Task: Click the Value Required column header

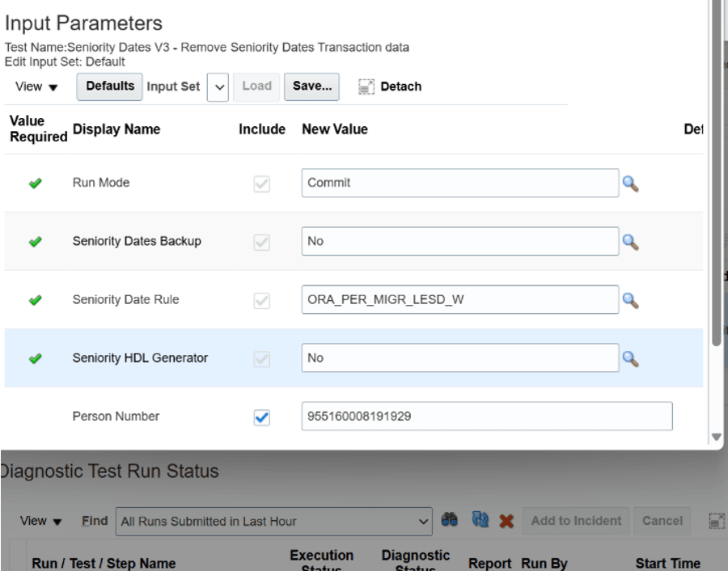Action: click(x=39, y=129)
